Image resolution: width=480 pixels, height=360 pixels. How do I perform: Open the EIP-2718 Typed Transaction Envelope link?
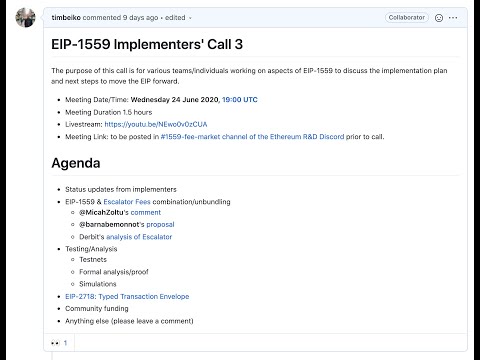coord(127,296)
